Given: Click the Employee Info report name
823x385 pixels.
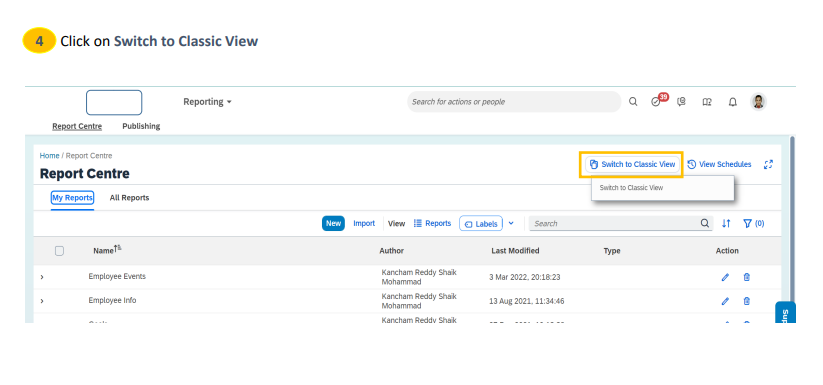Looking at the screenshot, I should pyautogui.click(x=112, y=301).
